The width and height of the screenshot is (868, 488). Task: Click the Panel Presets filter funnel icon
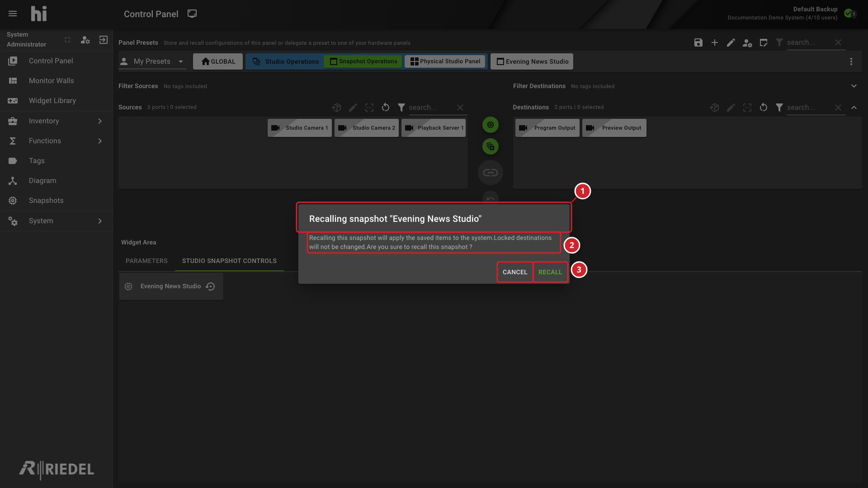pyautogui.click(x=779, y=42)
